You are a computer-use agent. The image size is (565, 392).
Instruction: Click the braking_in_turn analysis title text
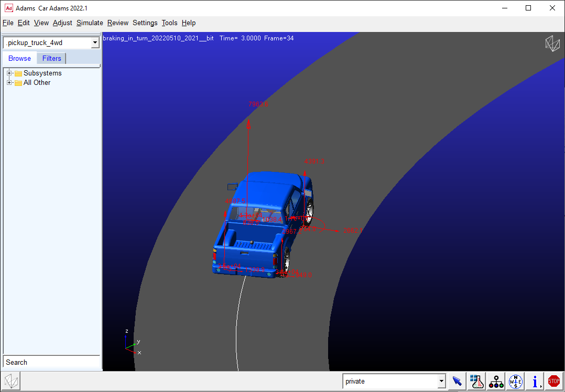coord(158,38)
